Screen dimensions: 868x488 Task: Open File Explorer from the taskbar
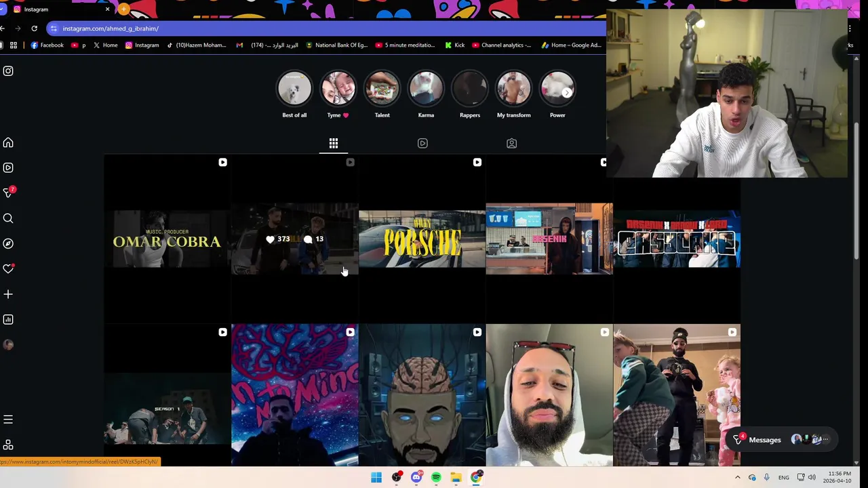(456, 477)
